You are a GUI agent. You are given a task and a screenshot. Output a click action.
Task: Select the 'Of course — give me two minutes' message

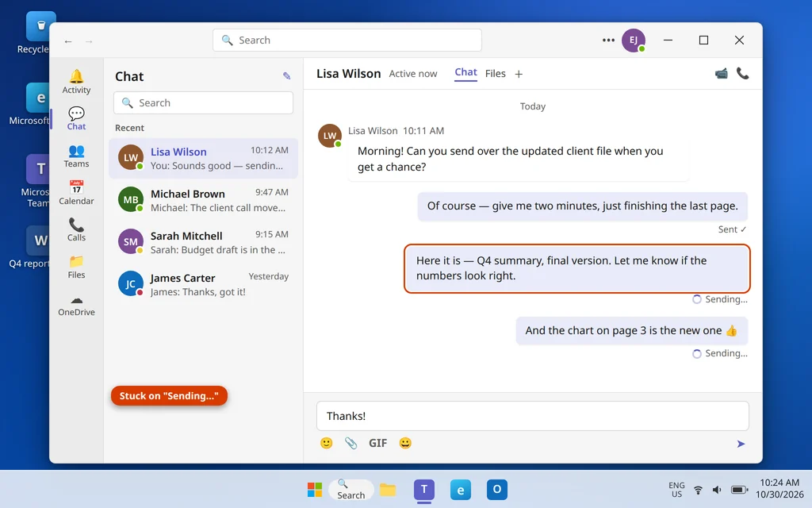(x=583, y=206)
